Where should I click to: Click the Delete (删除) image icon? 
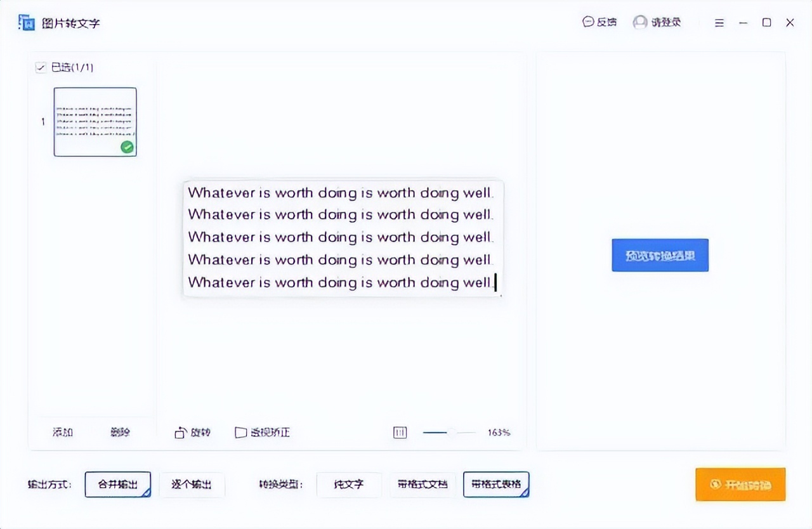pos(119,432)
